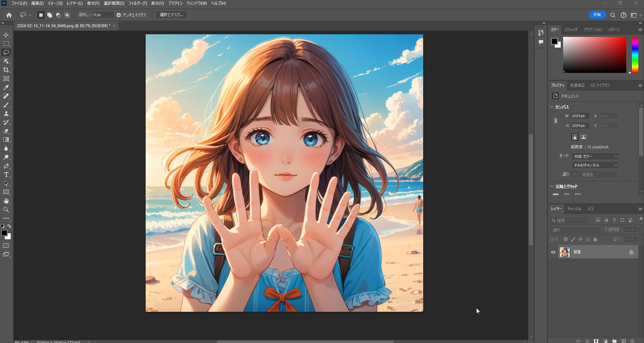
Task: Select the Move tool
Action: [x=6, y=35]
